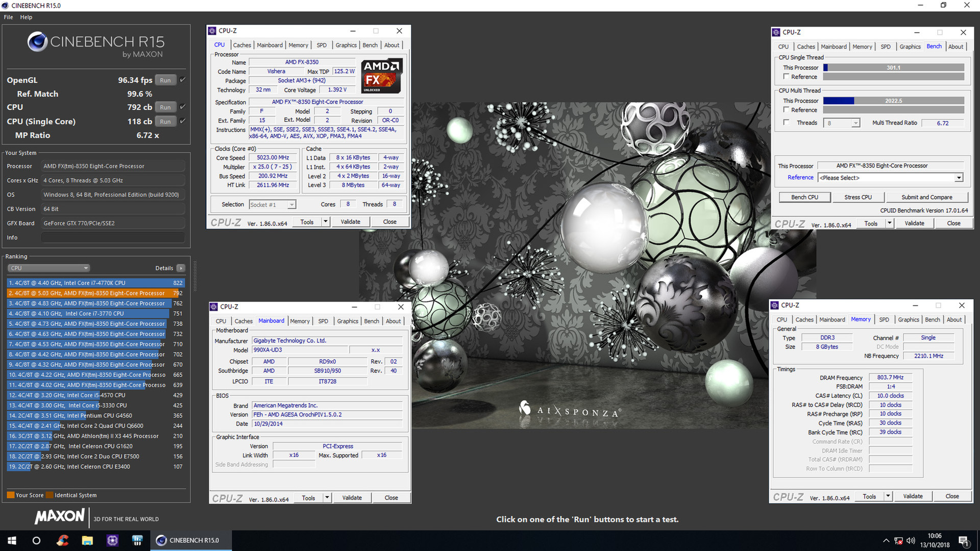The width and height of the screenshot is (980, 551).
Task: Click the volume icon in system tray
Action: click(x=911, y=541)
